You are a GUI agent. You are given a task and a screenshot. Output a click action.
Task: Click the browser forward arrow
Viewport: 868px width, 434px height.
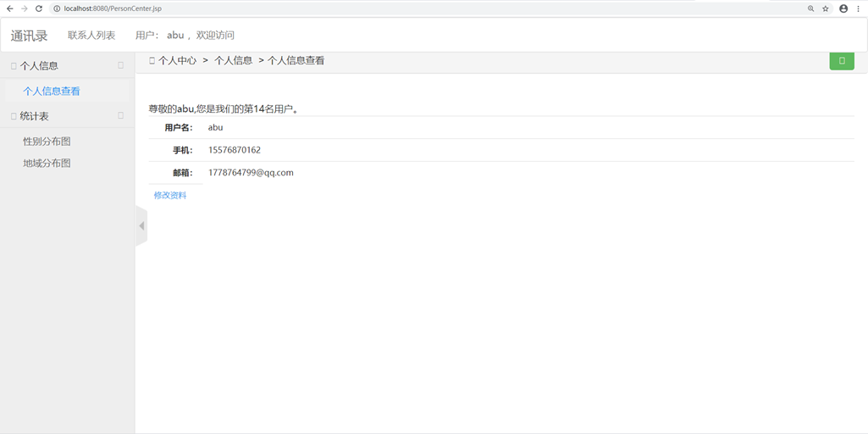pos(25,8)
